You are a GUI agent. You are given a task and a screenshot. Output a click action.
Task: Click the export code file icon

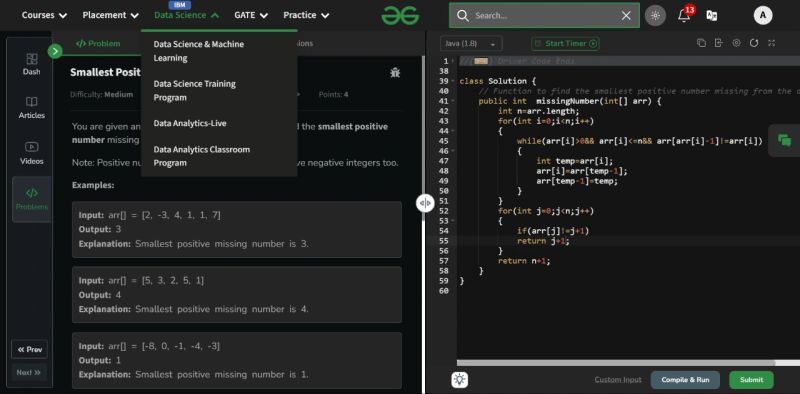click(x=719, y=43)
